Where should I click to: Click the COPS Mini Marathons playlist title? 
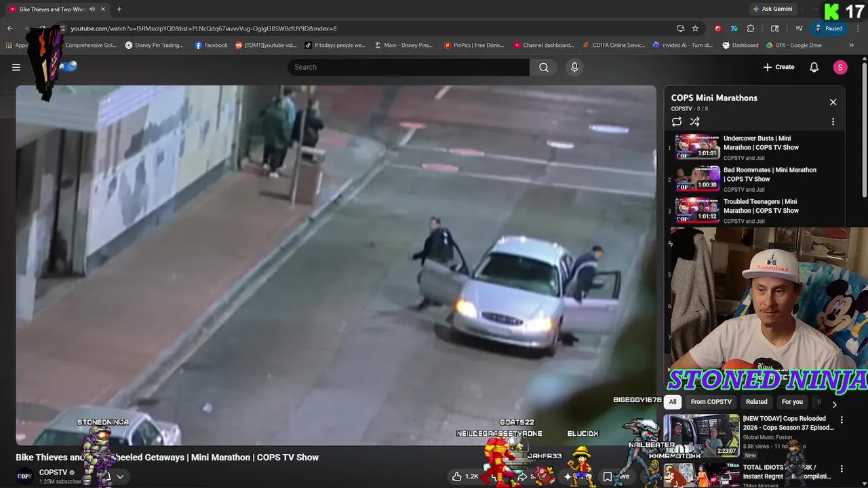(714, 98)
